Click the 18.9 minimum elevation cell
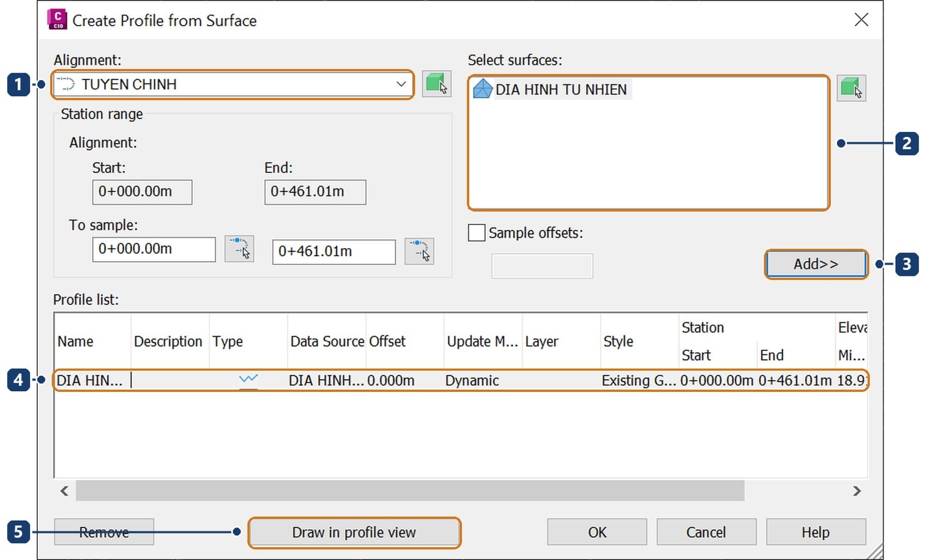The image size is (930, 560). [852, 380]
